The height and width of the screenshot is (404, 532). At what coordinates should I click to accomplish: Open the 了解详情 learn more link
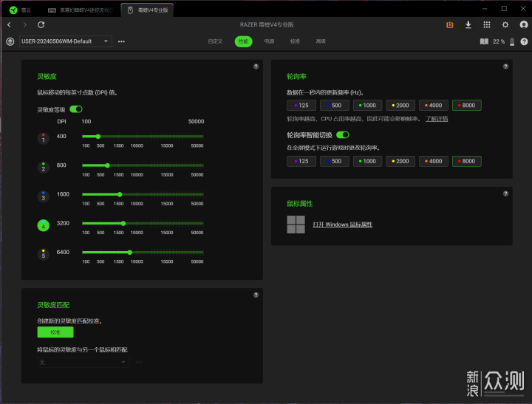437,119
